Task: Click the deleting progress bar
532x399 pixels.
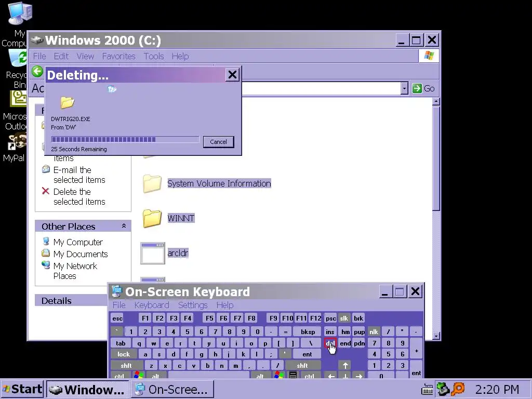Action: click(125, 139)
